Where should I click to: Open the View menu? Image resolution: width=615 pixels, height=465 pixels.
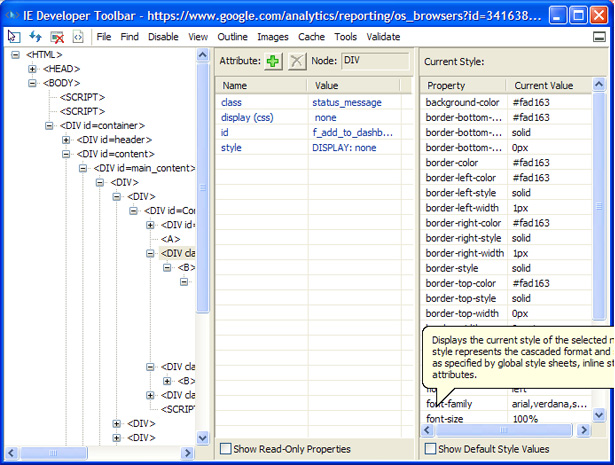coord(198,37)
